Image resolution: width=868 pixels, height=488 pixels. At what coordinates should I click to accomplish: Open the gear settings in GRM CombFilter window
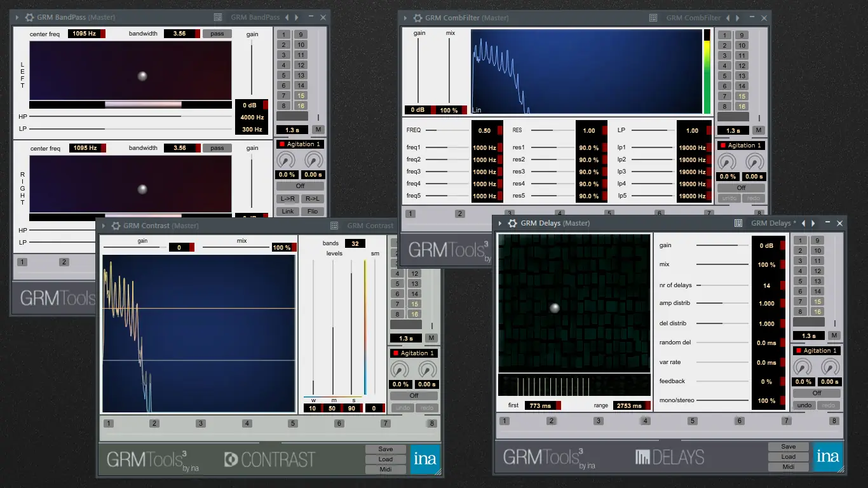(x=417, y=18)
